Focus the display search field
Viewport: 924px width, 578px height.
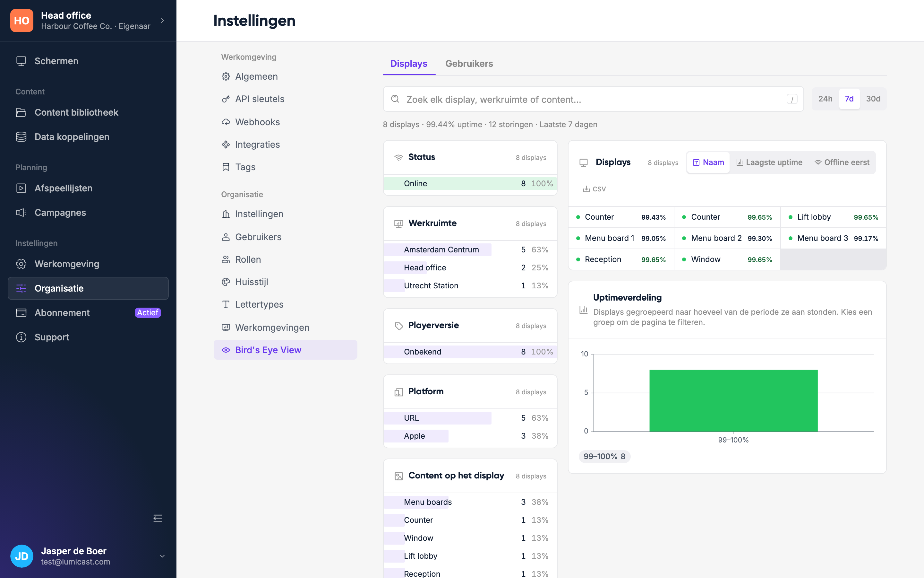coord(593,100)
